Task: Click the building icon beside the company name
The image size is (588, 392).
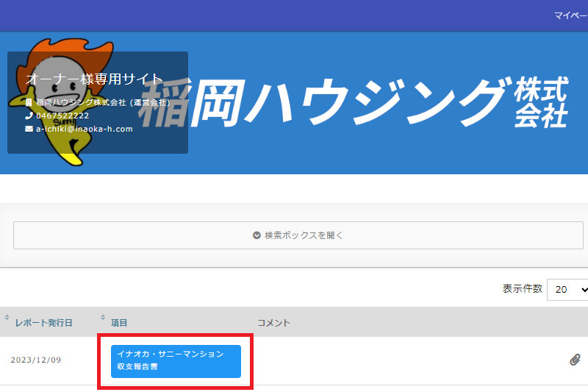Action: click(x=29, y=102)
